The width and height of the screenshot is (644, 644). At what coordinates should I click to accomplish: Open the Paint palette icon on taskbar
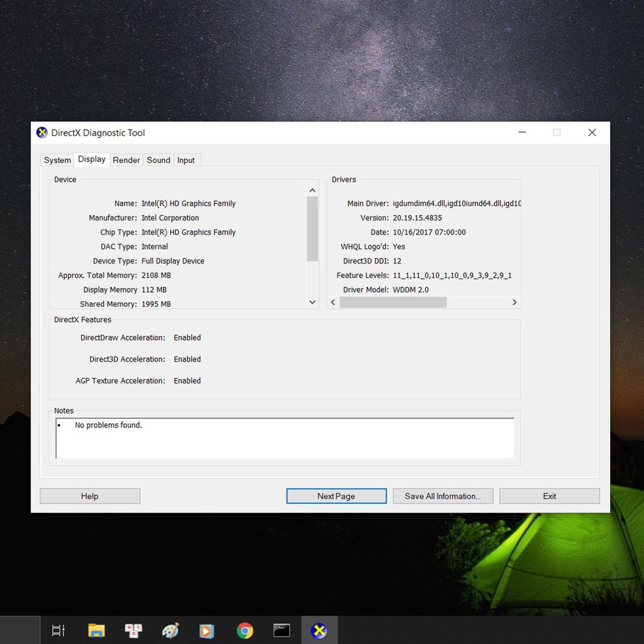170,630
